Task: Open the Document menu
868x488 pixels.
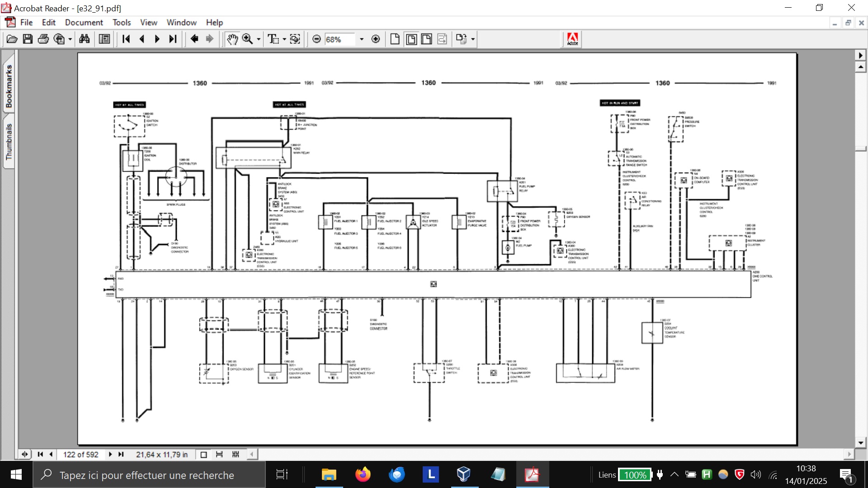Action: tap(84, 22)
